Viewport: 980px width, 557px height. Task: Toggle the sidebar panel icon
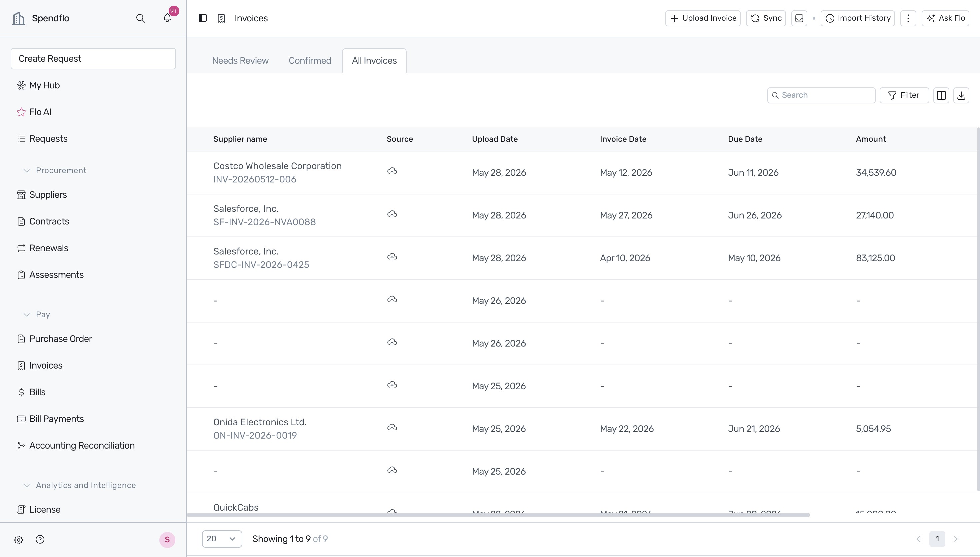tap(203, 18)
